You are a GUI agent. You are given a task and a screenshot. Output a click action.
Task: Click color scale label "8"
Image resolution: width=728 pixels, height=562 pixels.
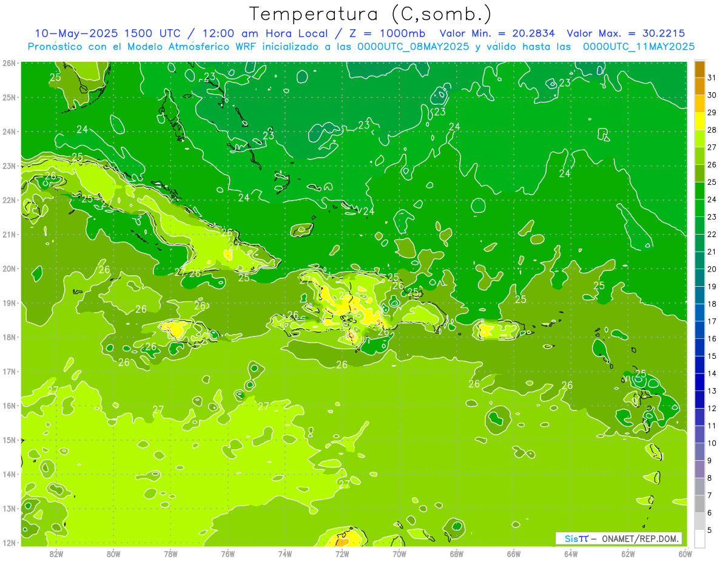(x=710, y=478)
